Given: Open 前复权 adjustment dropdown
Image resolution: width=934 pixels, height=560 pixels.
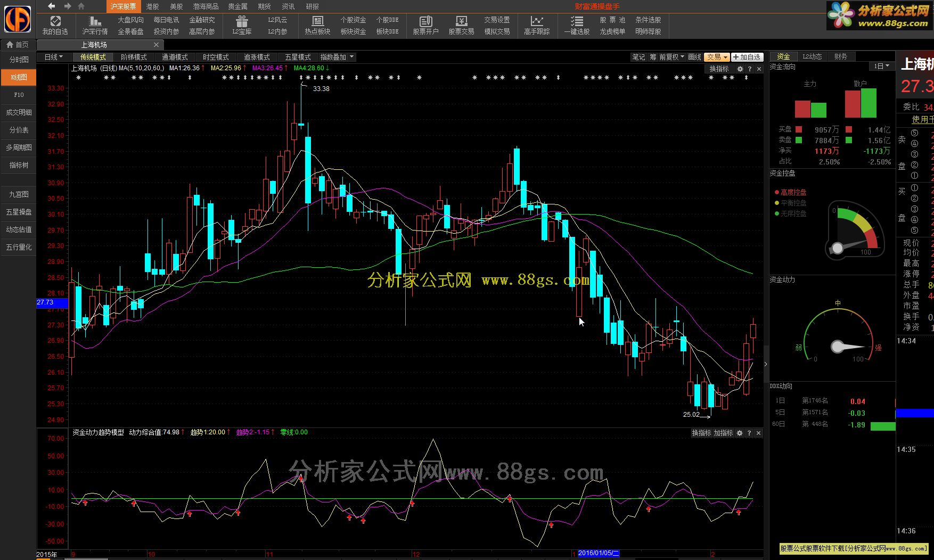Looking at the screenshot, I should coord(671,57).
